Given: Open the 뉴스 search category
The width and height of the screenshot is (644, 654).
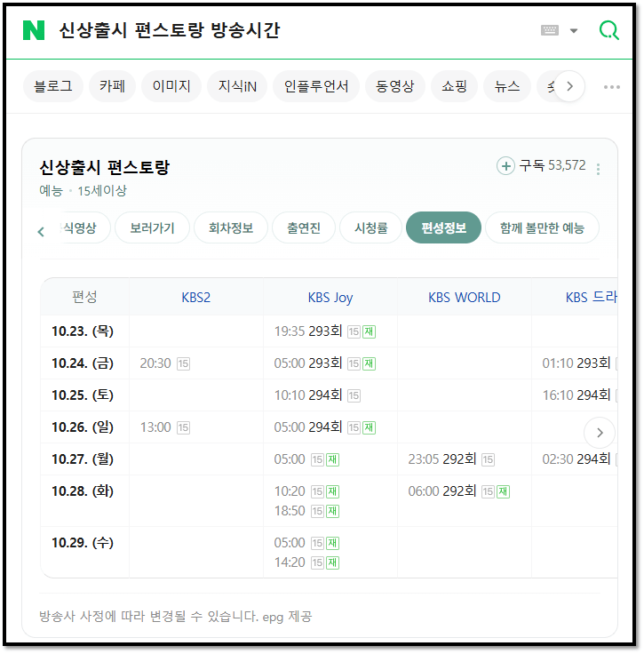Looking at the screenshot, I should click(507, 86).
